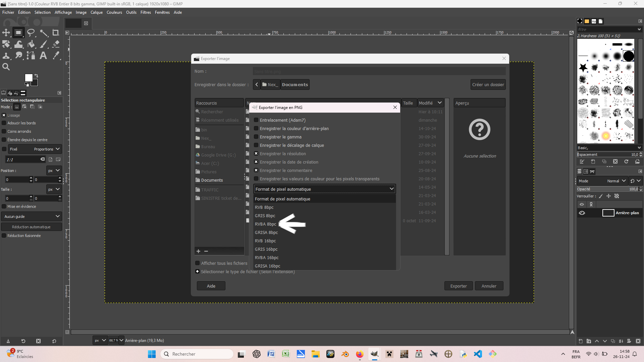This screenshot has width=644, height=362.
Task: Select the Free Select lasso tool
Action: point(31,33)
